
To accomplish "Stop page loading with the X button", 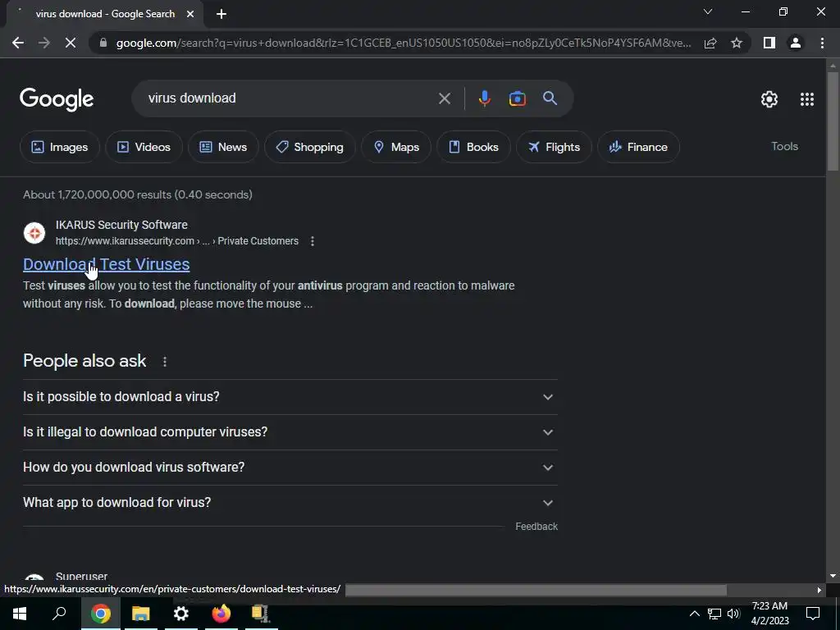I will [71, 43].
